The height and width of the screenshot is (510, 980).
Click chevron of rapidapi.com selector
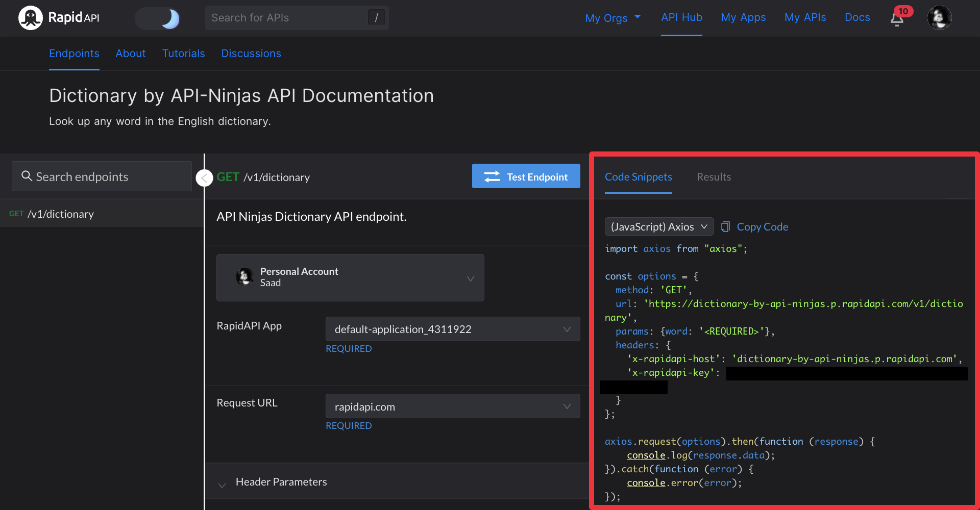click(x=567, y=406)
